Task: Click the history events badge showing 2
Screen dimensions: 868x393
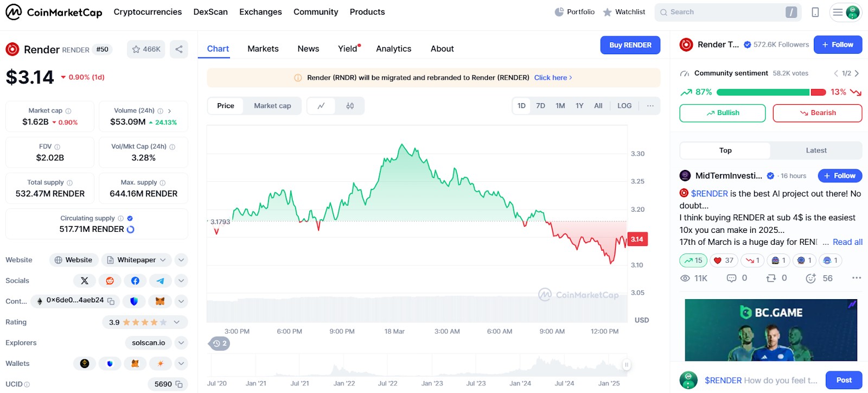Action: 220,344
